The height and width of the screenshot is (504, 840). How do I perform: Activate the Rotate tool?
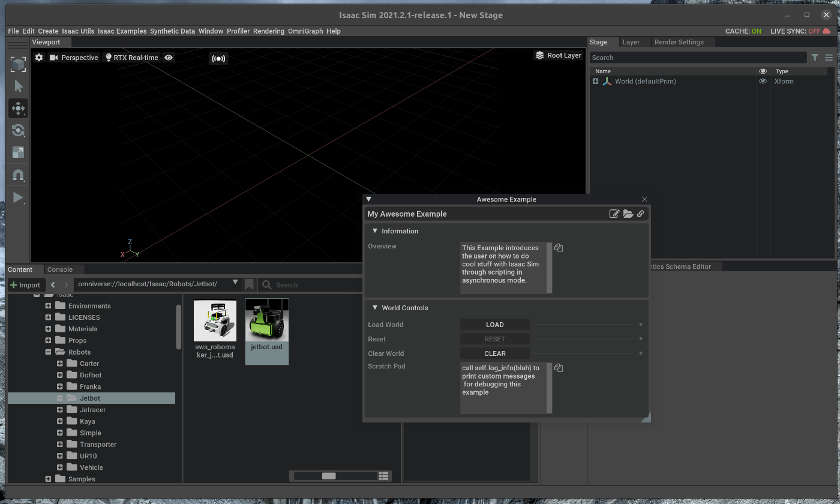coord(18,130)
